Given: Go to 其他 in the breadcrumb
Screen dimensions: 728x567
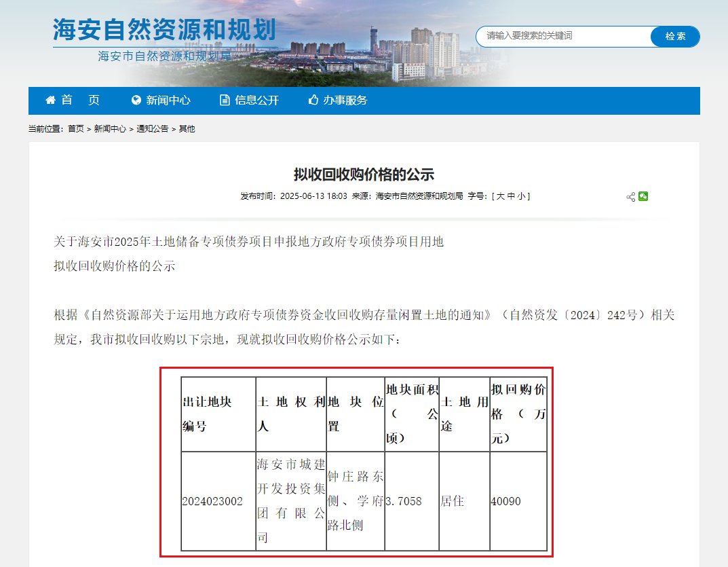Looking at the screenshot, I should (187, 129).
